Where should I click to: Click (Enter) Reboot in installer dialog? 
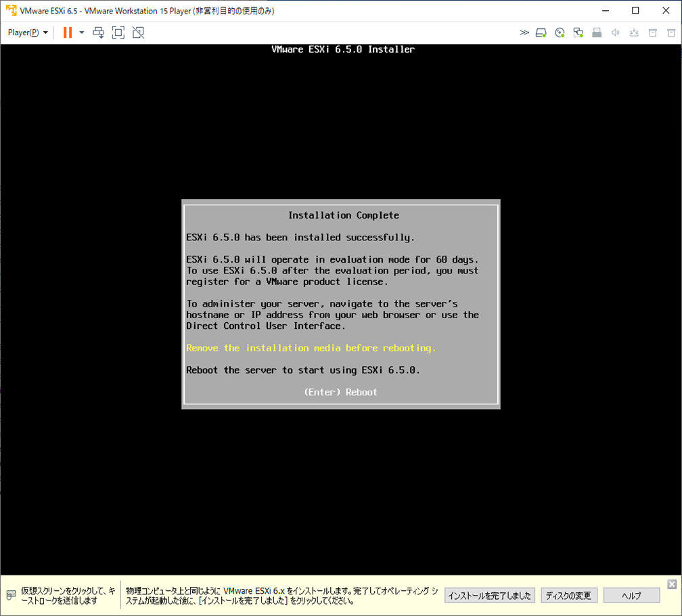click(340, 393)
